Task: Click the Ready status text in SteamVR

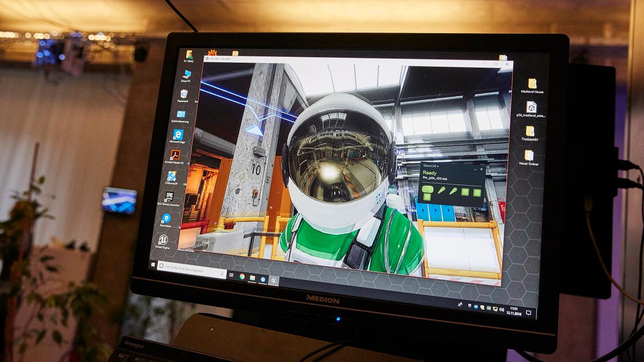Action: [x=430, y=173]
